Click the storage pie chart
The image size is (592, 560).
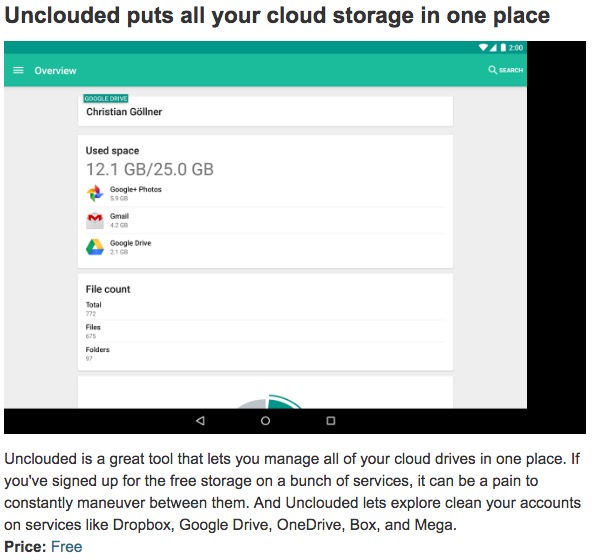click(x=268, y=401)
